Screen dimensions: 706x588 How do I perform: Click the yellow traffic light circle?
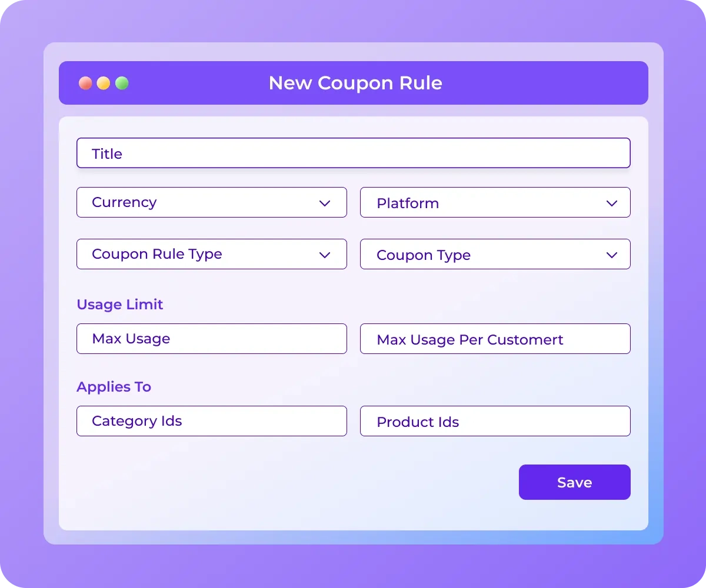(104, 83)
